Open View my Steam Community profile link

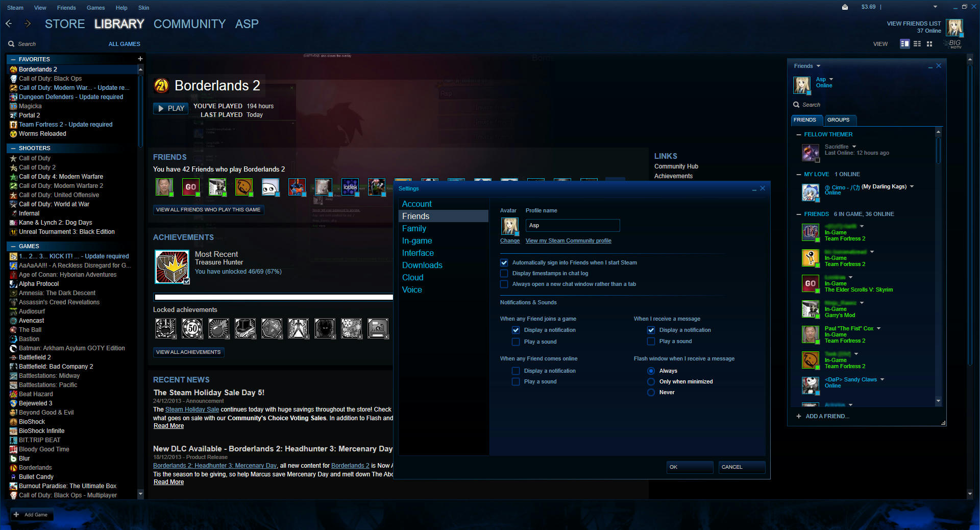pos(568,240)
